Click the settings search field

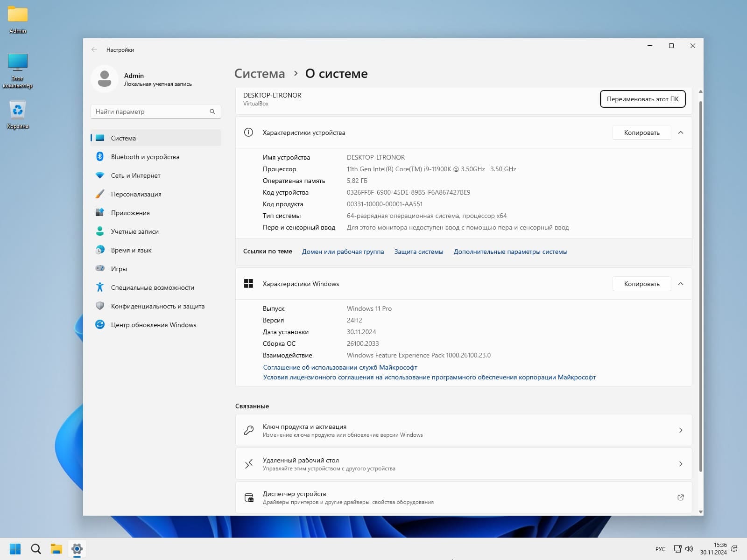click(x=150, y=112)
